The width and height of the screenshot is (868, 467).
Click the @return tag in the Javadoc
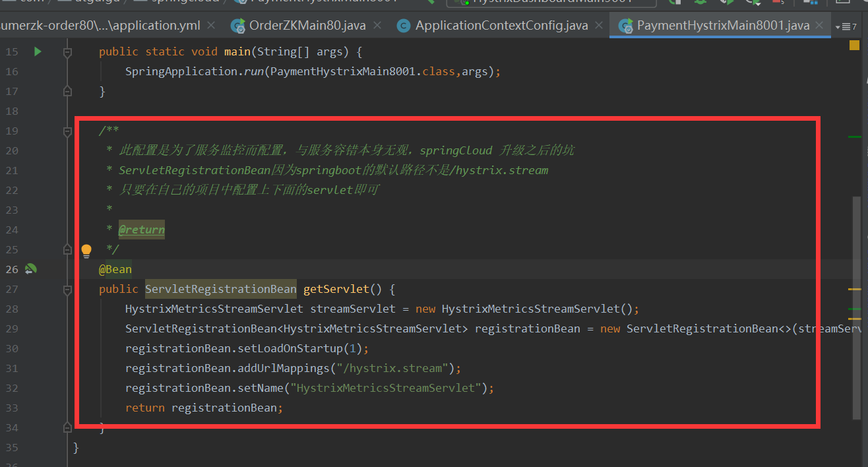point(142,230)
